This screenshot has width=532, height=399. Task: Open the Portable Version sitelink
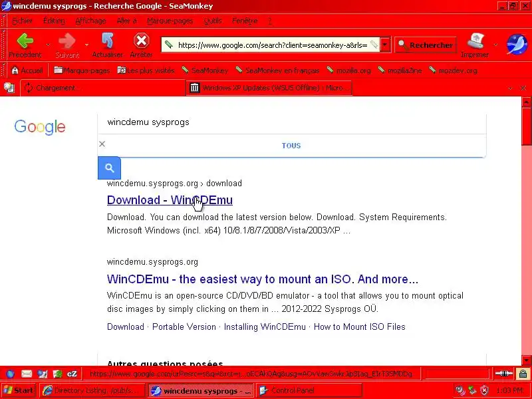[x=184, y=327]
